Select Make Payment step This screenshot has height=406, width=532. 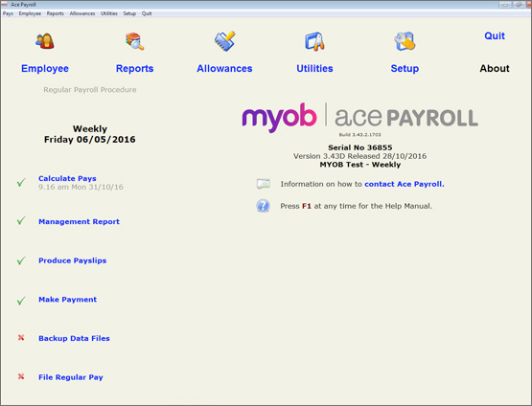[x=67, y=300]
